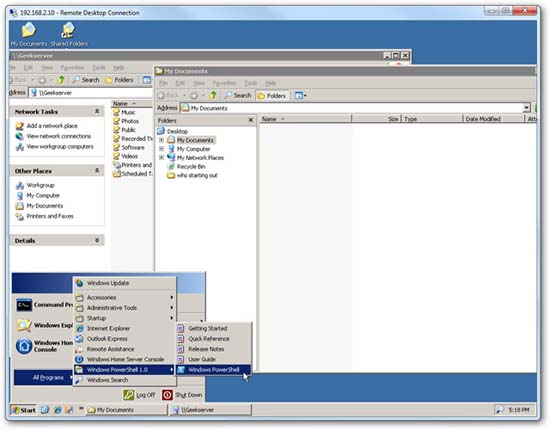Close the Folders side pane

click(250, 120)
